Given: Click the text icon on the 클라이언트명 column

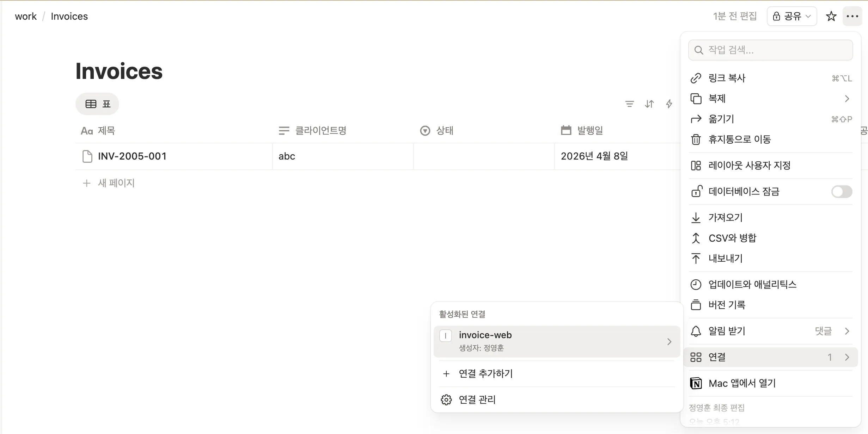Looking at the screenshot, I should click(284, 131).
